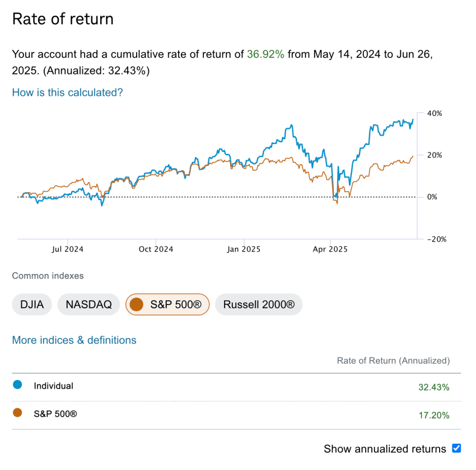Open More indices & definitions link
The image size is (476, 470).
74,340
